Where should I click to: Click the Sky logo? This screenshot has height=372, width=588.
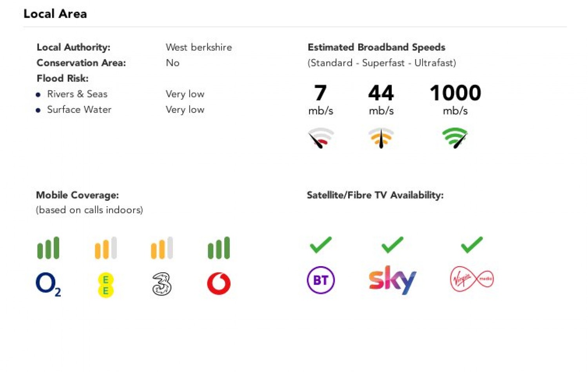(392, 280)
